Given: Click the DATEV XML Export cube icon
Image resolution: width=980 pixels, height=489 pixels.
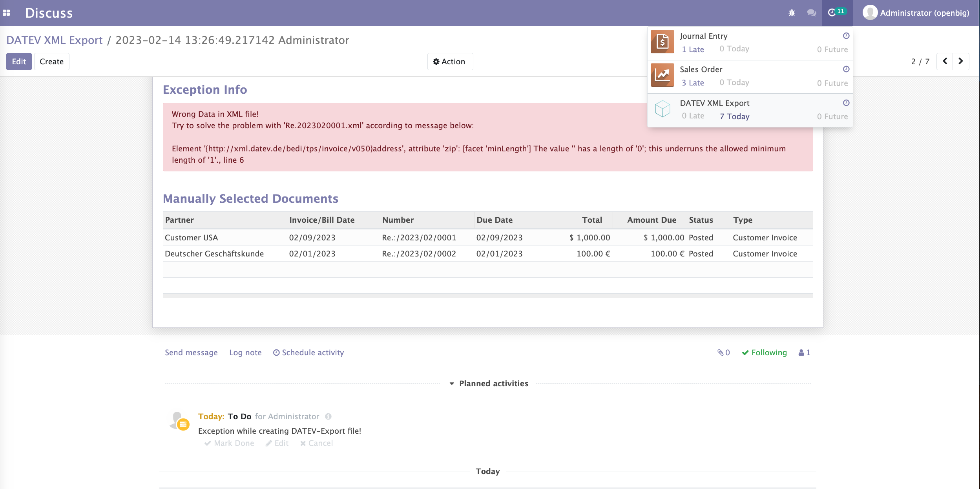Looking at the screenshot, I should click(x=662, y=109).
